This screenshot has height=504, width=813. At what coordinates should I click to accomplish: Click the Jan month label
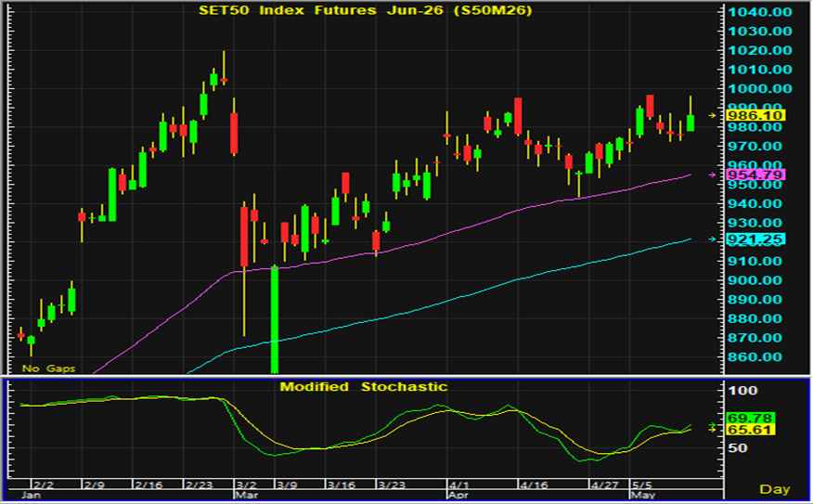(x=31, y=496)
